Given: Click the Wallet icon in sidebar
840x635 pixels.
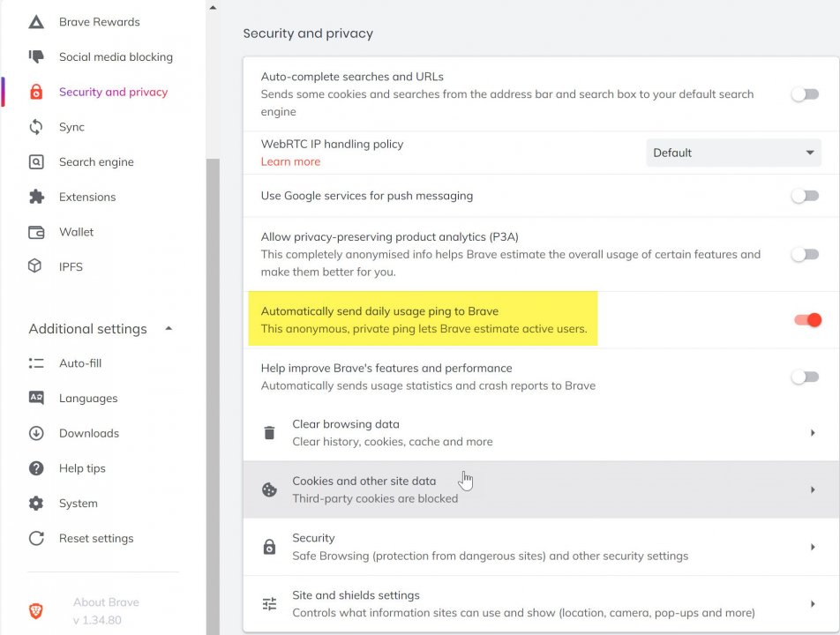Looking at the screenshot, I should tap(36, 232).
